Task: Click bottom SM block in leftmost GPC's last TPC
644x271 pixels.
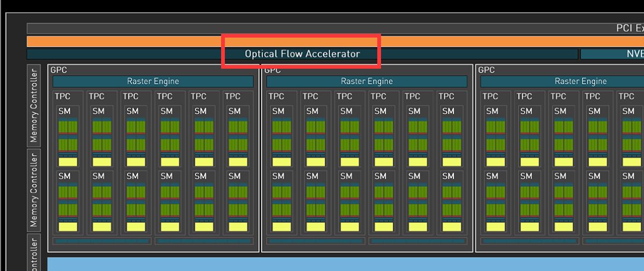Action: coord(238,201)
